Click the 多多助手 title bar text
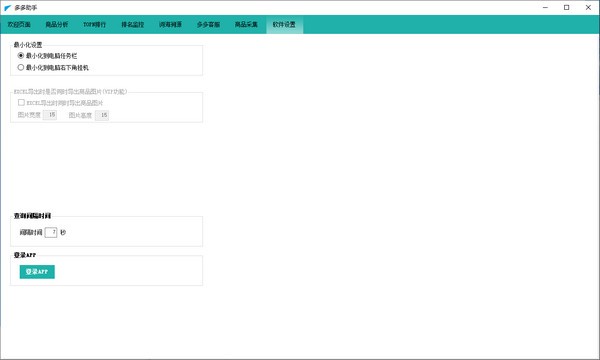 pos(26,8)
